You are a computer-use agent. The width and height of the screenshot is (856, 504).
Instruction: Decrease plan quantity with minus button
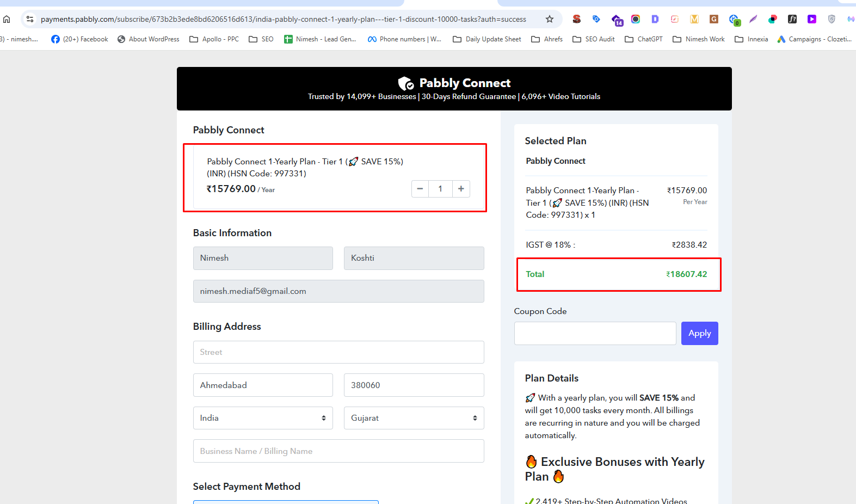[x=420, y=189]
